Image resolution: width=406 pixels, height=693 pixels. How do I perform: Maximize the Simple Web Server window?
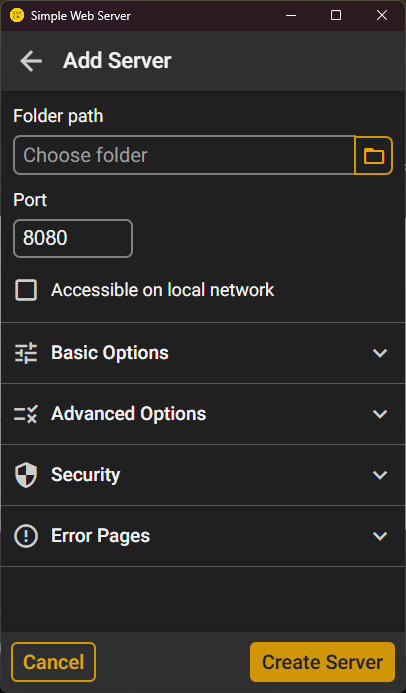coord(336,15)
